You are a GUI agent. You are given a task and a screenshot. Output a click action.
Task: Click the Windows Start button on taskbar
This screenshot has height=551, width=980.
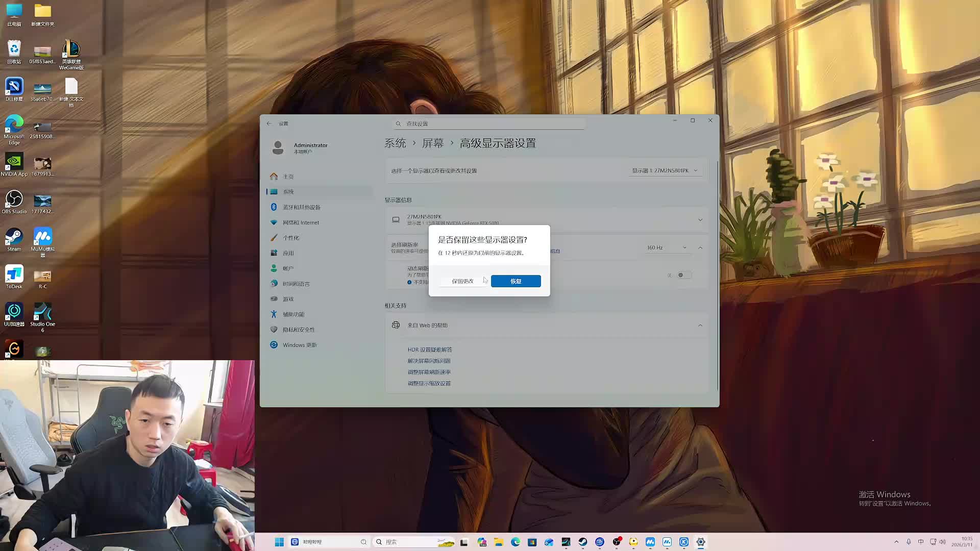click(x=279, y=542)
